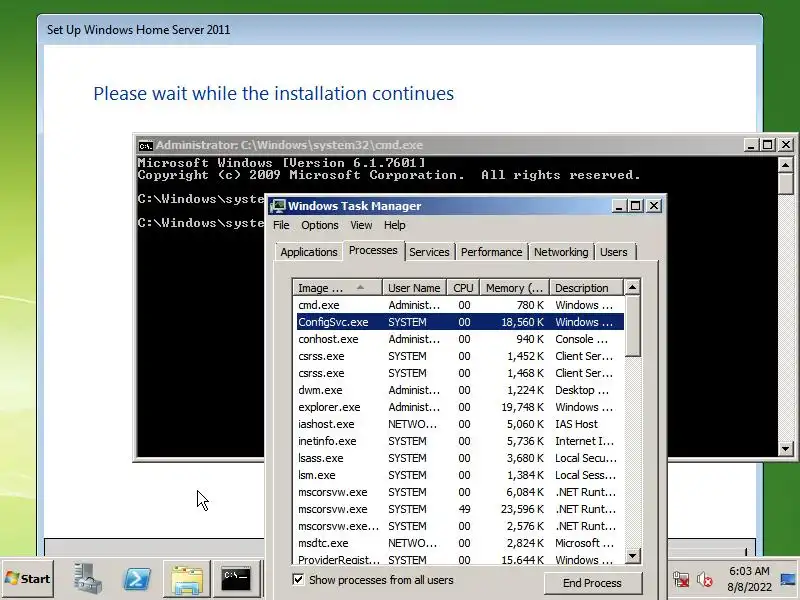The width and height of the screenshot is (800, 600).
Task: Select the Processes tab
Action: pos(373,251)
